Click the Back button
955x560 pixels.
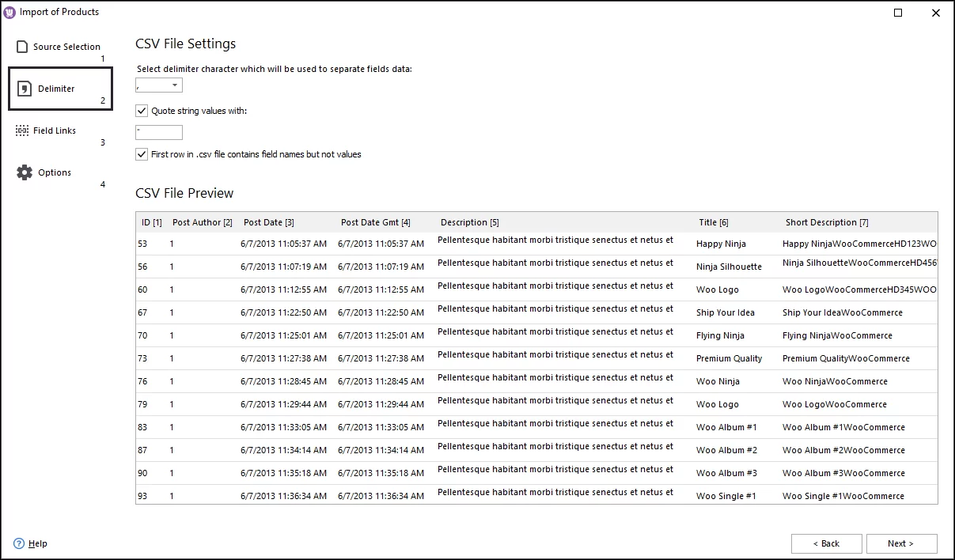point(826,543)
